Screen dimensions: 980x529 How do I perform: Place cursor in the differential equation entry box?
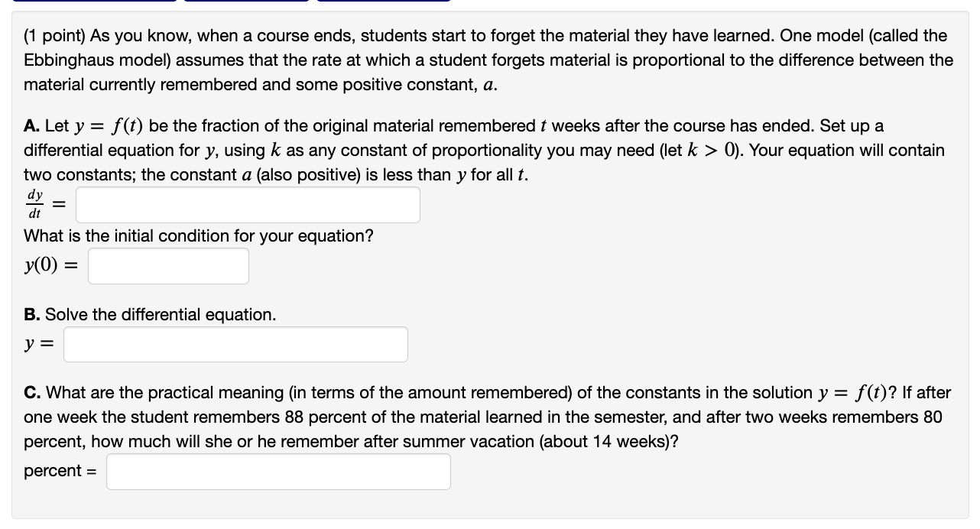pyautogui.click(x=247, y=204)
